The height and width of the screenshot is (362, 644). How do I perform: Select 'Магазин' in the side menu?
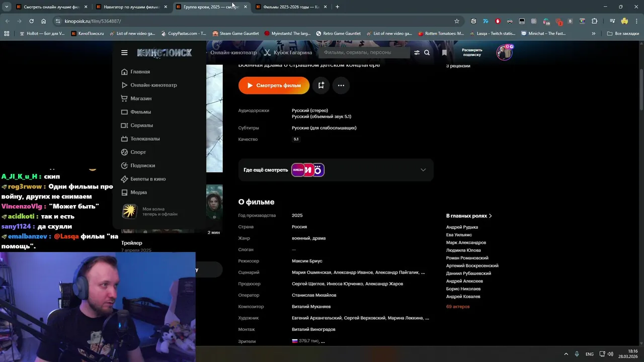click(136, 99)
